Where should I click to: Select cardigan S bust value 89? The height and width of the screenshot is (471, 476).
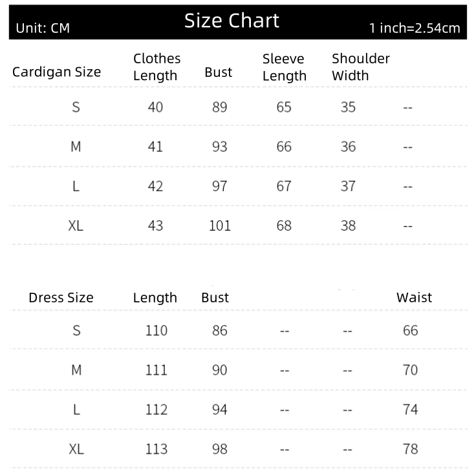(219, 107)
